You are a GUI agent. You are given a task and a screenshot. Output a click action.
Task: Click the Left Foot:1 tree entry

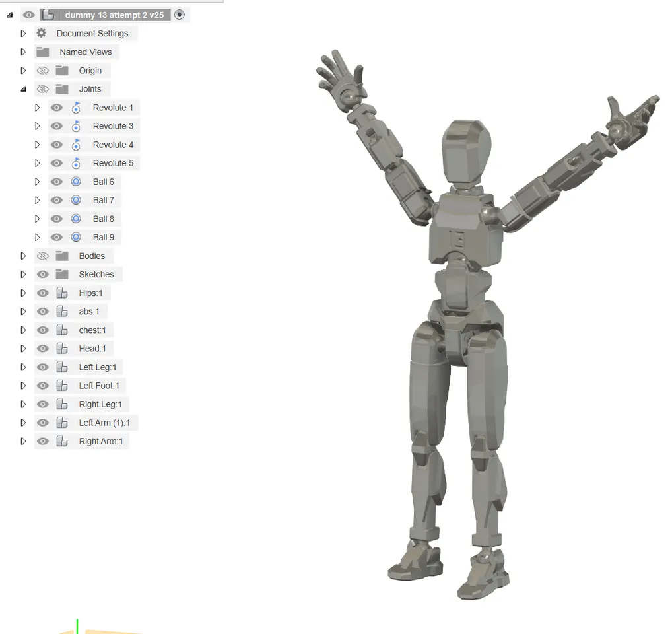(99, 385)
